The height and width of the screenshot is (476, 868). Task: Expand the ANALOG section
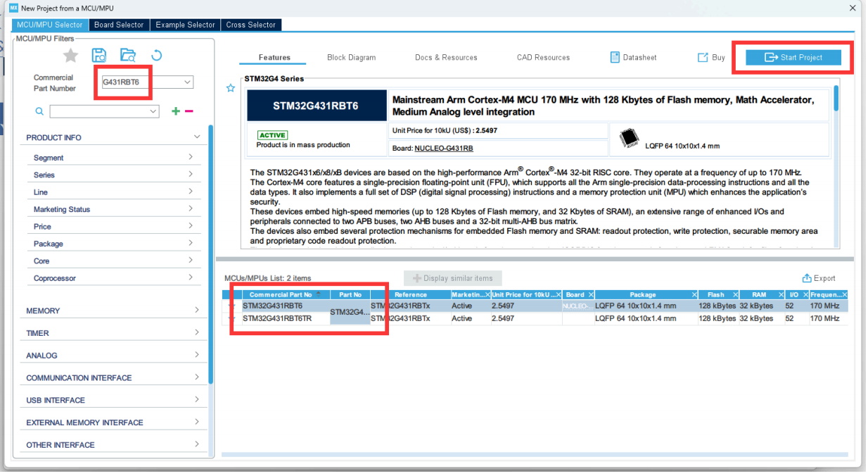pyautogui.click(x=197, y=355)
